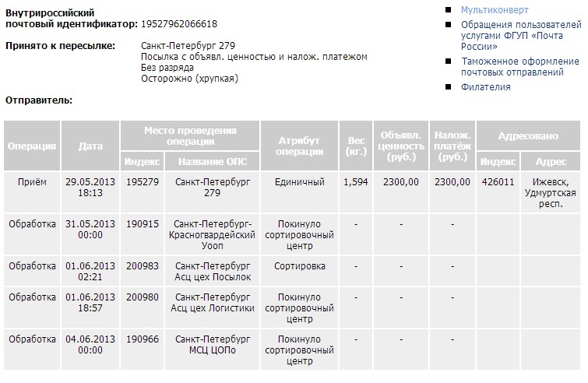Select the Отправитель label
Screen dimensions: 588x383
point(39,100)
